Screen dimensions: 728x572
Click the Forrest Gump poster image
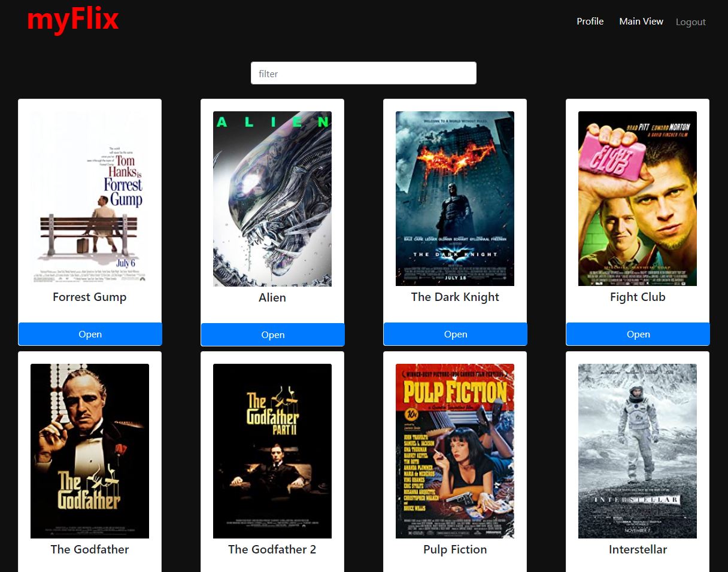point(90,198)
